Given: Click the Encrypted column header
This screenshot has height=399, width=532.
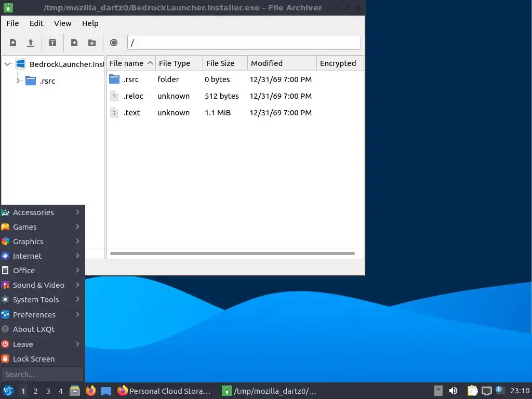Looking at the screenshot, I should click(x=340, y=63).
